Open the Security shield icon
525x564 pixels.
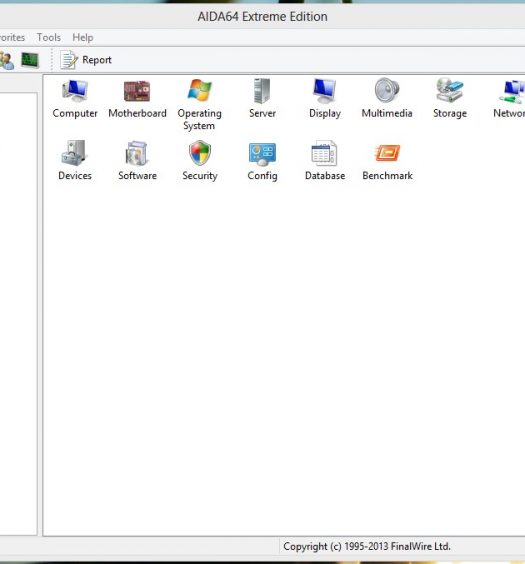pyautogui.click(x=200, y=153)
